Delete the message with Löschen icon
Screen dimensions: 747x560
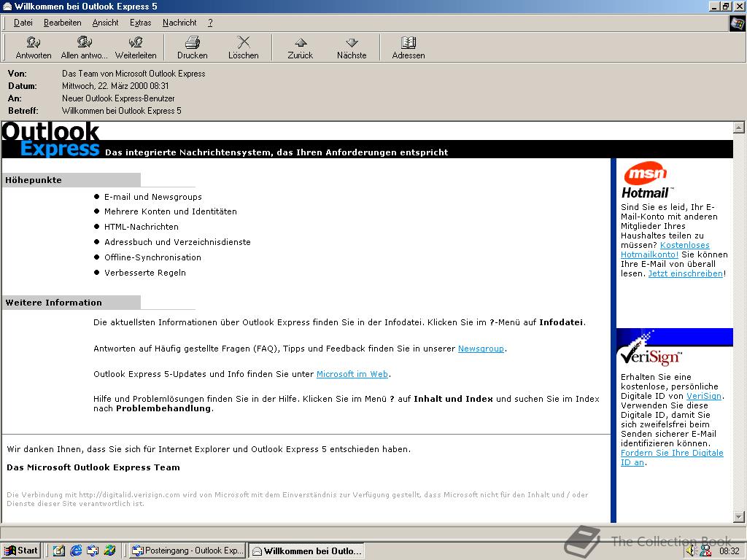(244, 47)
